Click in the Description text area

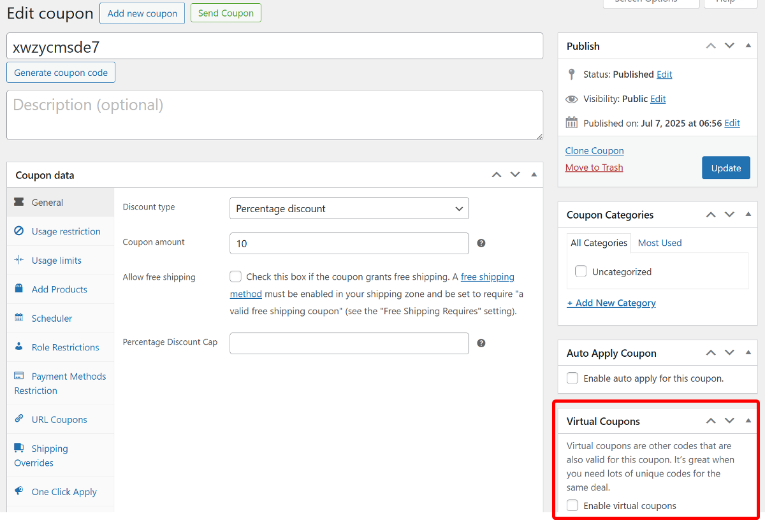[275, 115]
